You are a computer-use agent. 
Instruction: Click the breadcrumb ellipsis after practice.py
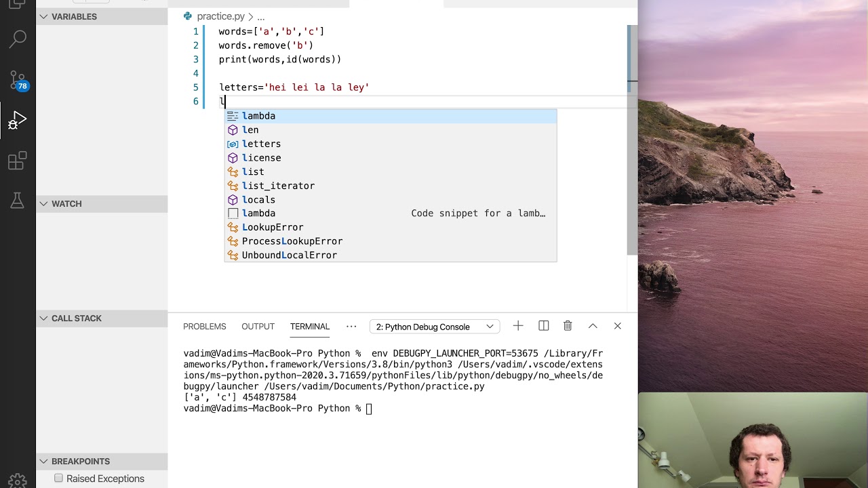[x=261, y=16]
